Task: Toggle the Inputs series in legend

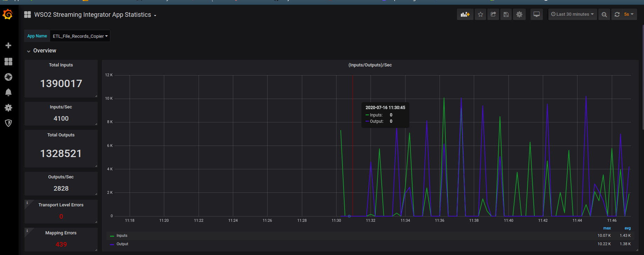Action: [122, 236]
